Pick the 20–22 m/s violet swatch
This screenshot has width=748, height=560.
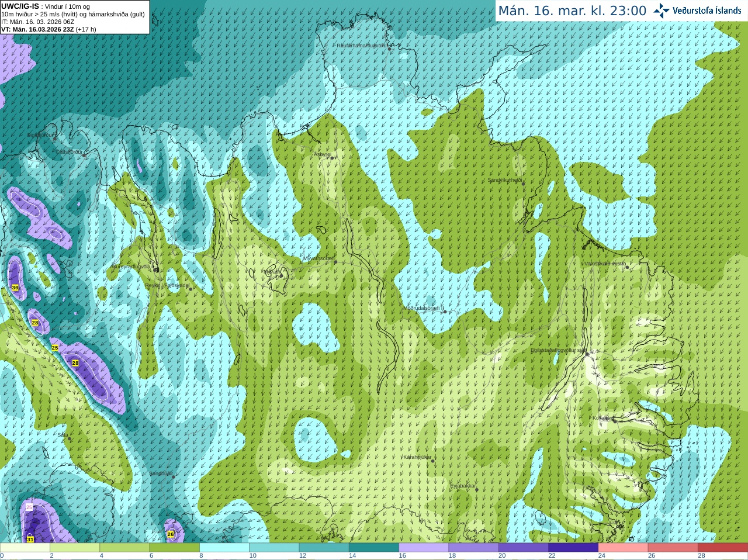(x=524, y=548)
